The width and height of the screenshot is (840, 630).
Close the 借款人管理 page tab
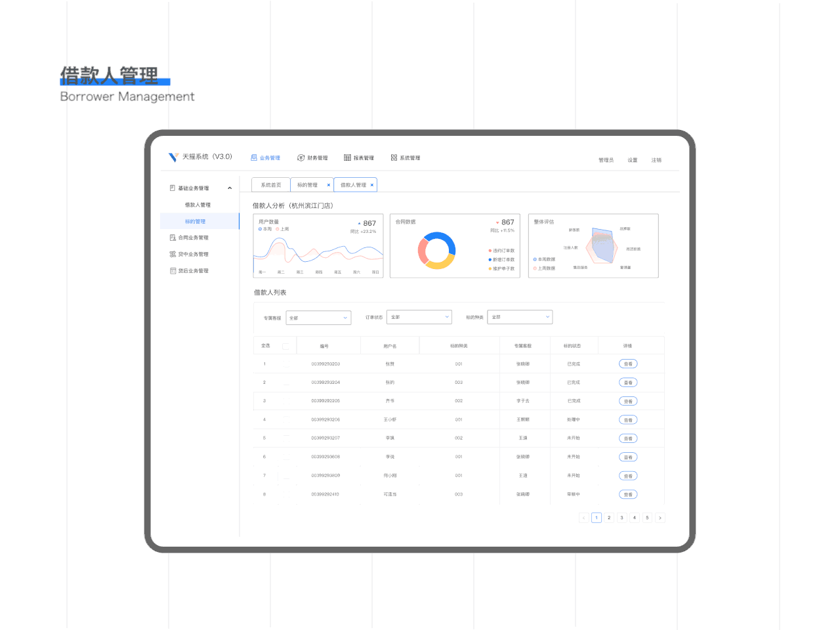(372, 185)
